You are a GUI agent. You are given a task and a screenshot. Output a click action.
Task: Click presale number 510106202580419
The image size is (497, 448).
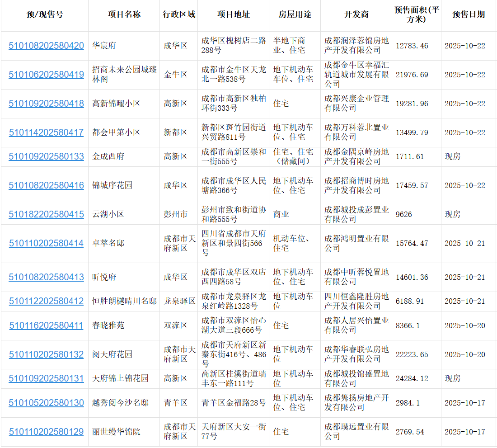46,75
